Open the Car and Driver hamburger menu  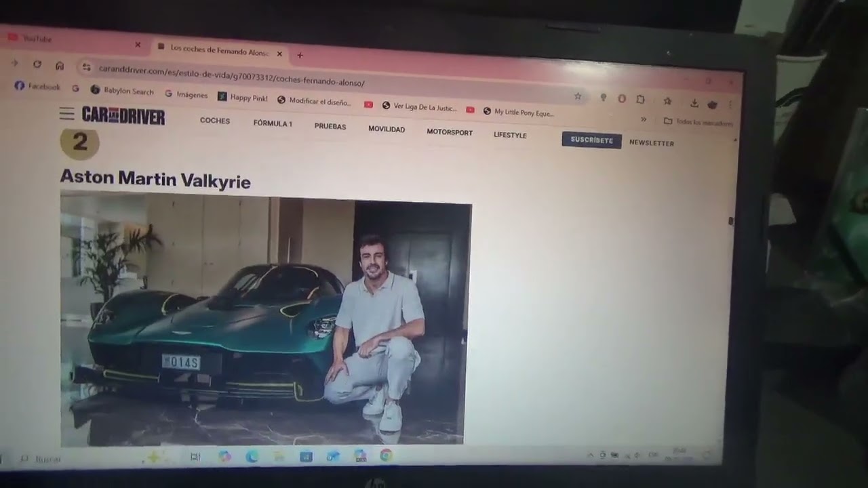click(66, 113)
